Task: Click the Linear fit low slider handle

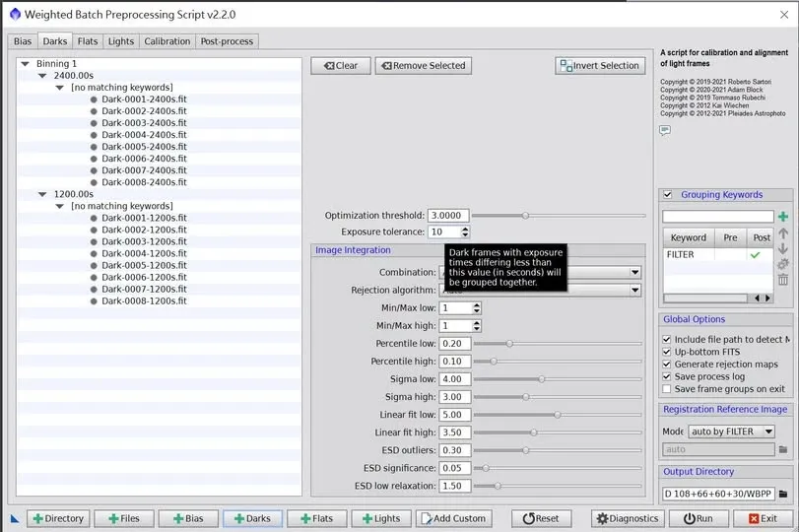Action: click(558, 415)
